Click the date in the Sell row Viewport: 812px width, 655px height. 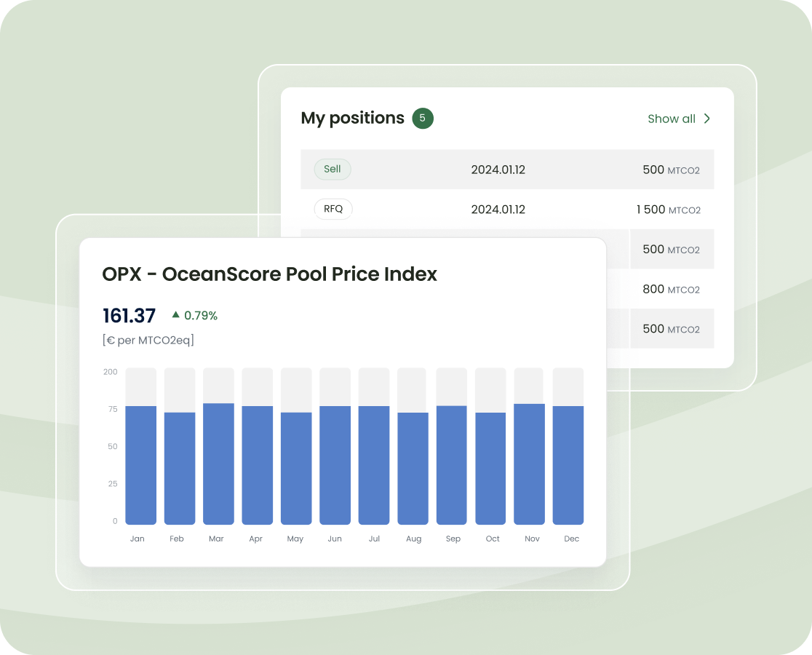coord(498,170)
